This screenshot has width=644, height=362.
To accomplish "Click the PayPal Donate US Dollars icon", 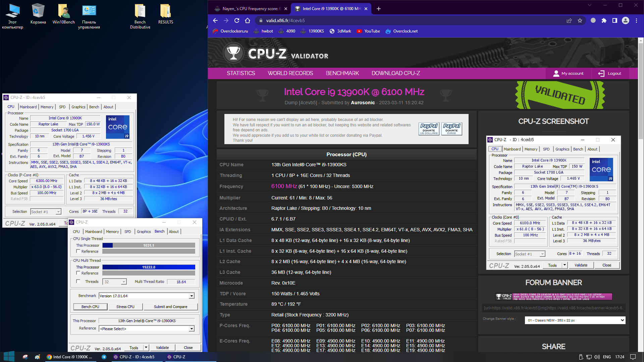I will point(429,129).
